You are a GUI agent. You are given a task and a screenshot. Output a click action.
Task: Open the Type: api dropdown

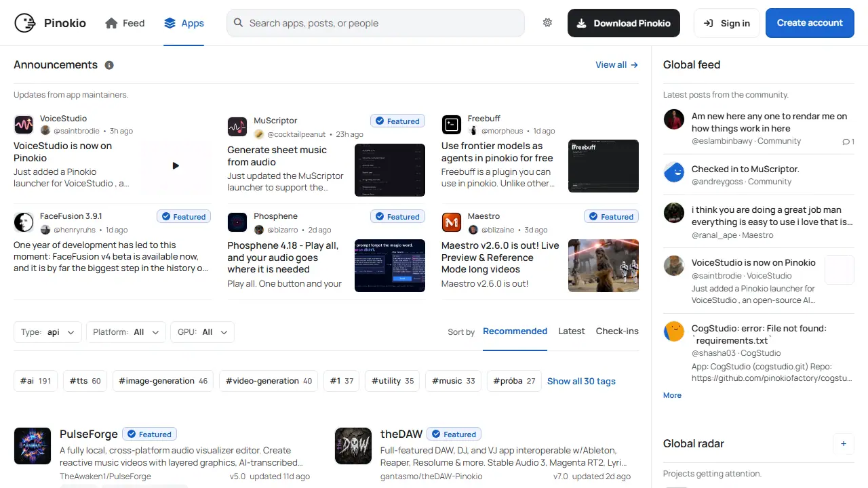click(48, 332)
